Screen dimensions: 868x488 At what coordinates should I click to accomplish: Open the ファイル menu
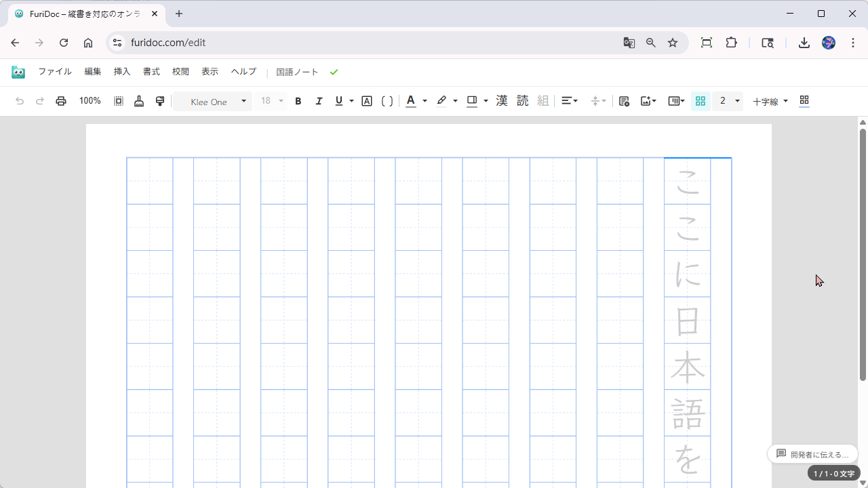[x=55, y=72]
